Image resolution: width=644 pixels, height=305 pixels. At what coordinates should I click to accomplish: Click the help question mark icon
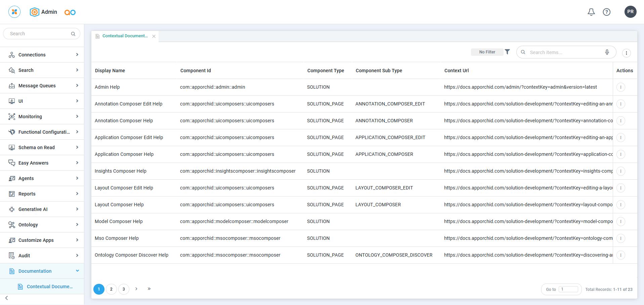pos(606,12)
